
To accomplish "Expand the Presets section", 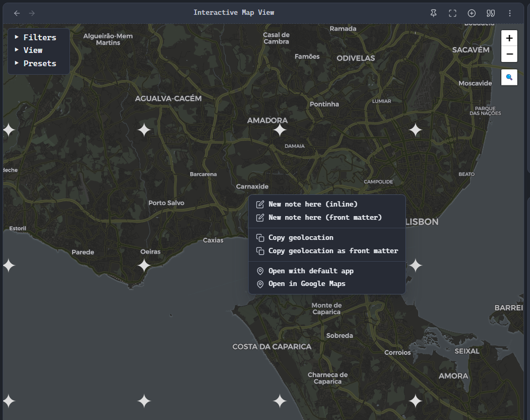I will [39, 63].
